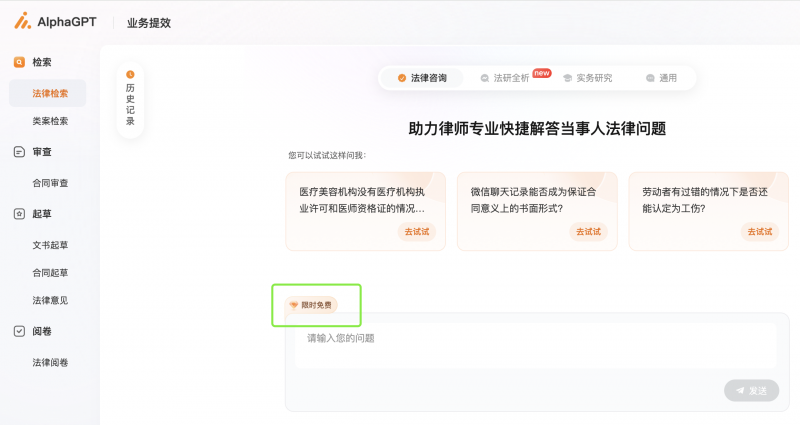This screenshot has height=425, width=800.
Task: Select 法律检索 in the sidebar
Action: click(x=47, y=93)
